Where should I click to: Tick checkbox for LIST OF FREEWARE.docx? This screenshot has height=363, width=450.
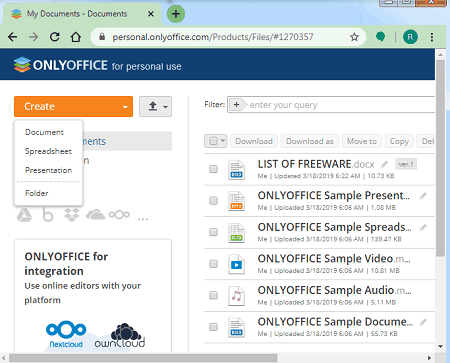click(213, 169)
